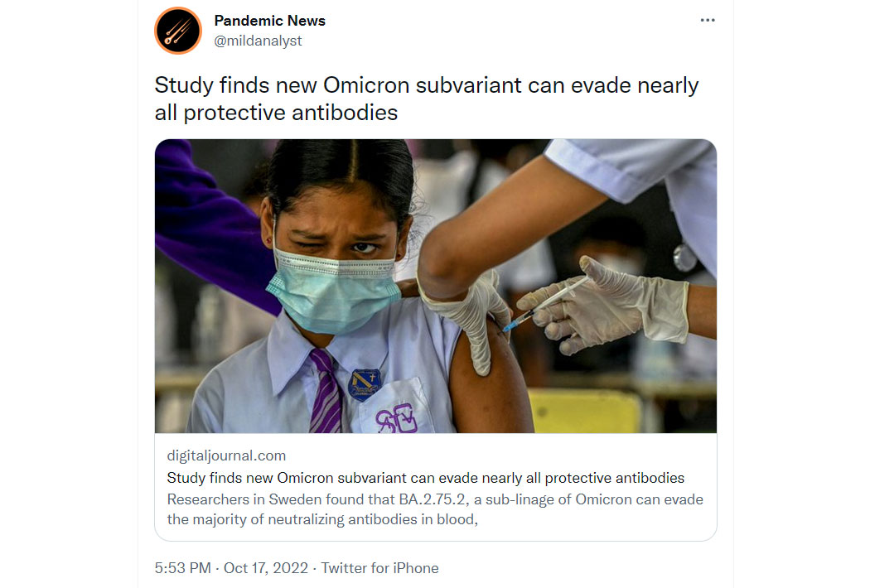Click the tweet text about Omicron subvariant
This screenshot has height=588, width=870.
426,99
